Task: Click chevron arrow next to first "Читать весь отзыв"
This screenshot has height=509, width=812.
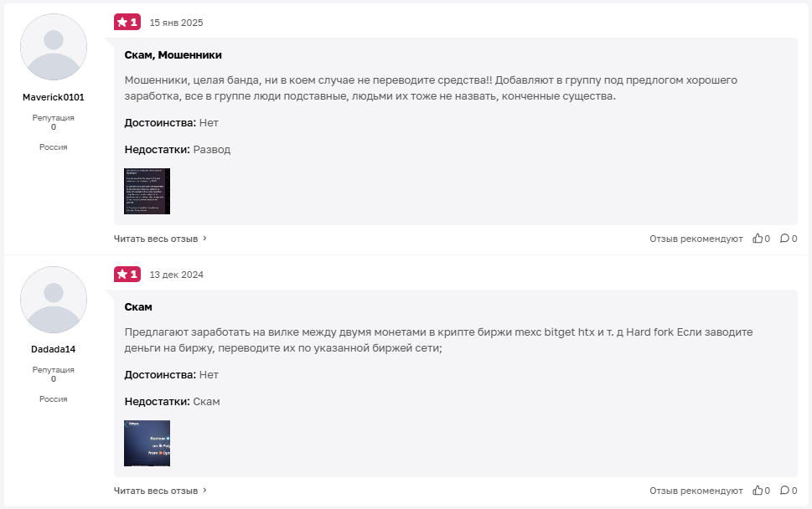Action: point(204,239)
